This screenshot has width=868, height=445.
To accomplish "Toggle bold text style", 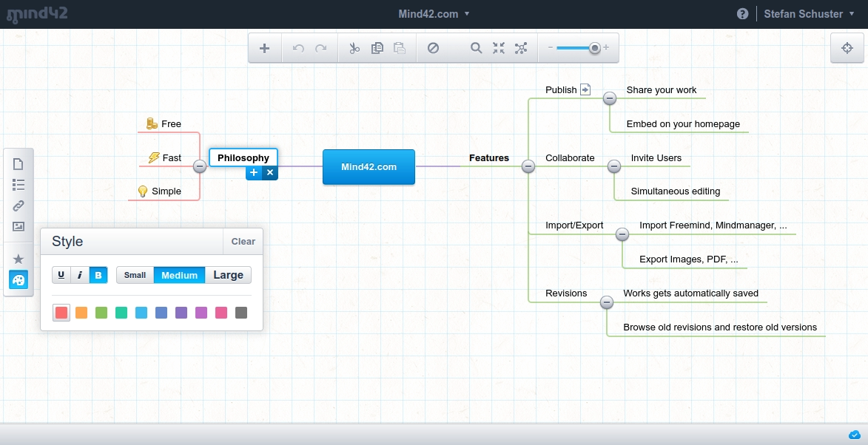I will pos(98,275).
